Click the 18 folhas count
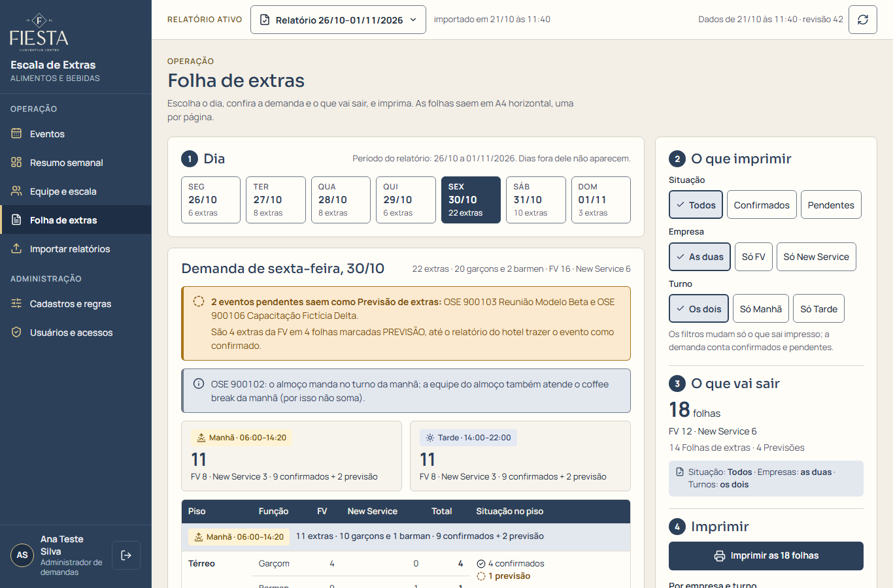Screen dimensions: 893x588 pos(694,410)
